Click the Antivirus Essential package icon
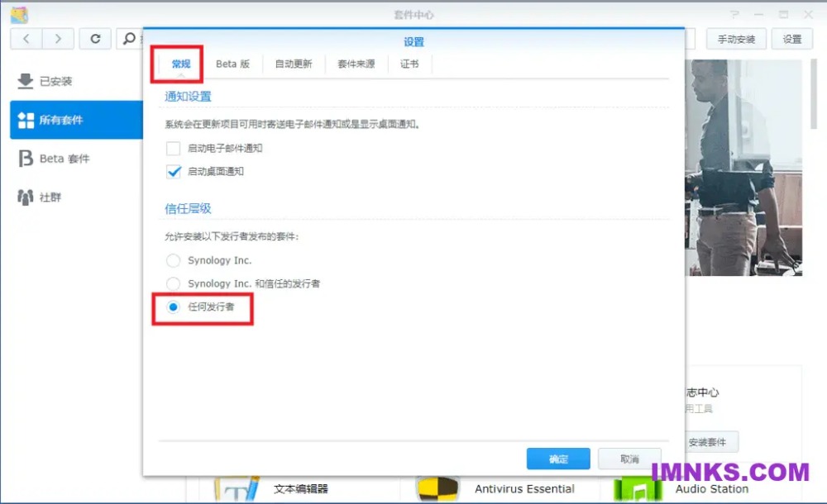827x504 pixels. (x=437, y=487)
